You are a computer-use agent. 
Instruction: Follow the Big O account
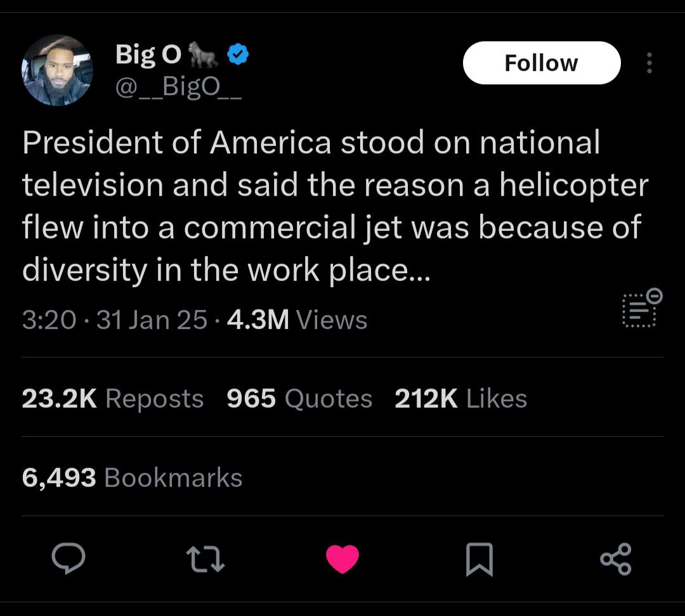click(542, 63)
